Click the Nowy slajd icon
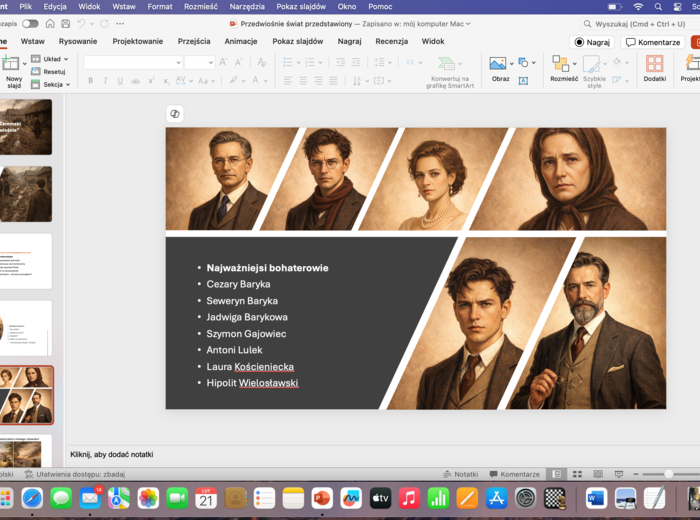The height and width of the screenshot is (520, 700). point(13,63)
